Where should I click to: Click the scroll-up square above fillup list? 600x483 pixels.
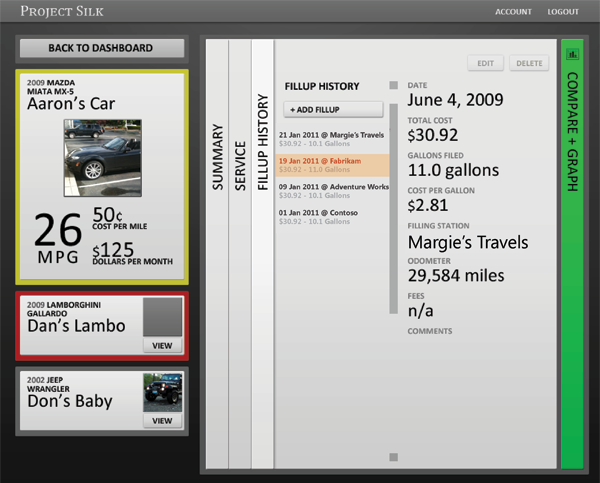[x=393, y=85]
